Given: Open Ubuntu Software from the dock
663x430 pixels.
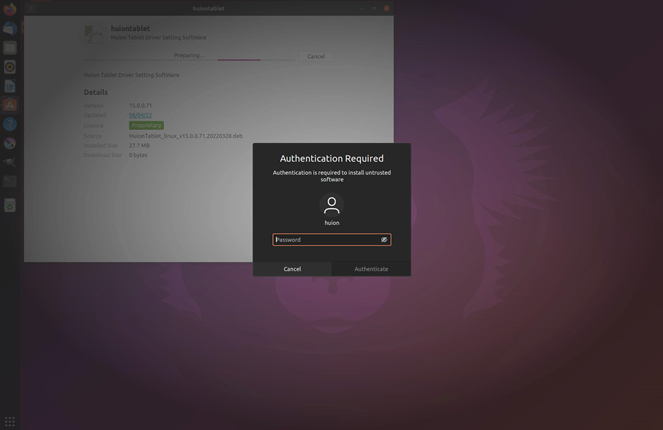Looking at the screenshot, I should (x=10, y=105).
